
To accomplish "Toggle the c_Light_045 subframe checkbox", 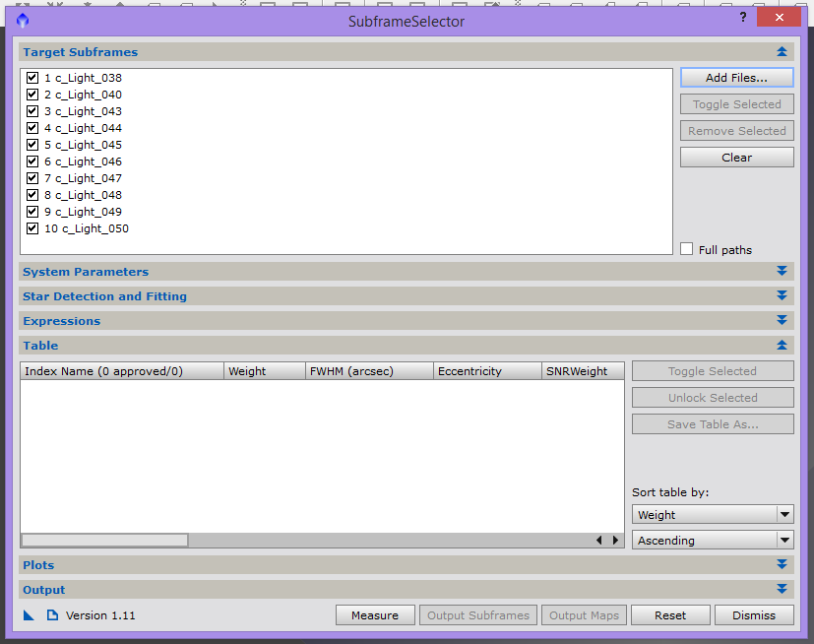I will point(32,145).
